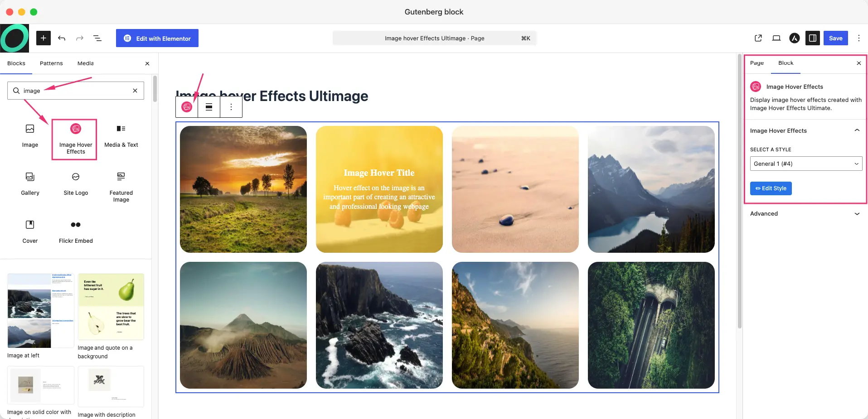This screenshot has width=868, height=419.
Task: Insert the Featured Image block
Action: tap(121, 188)
